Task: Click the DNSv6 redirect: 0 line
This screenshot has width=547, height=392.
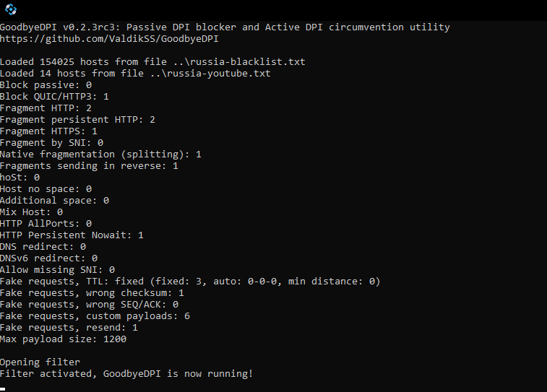Action: pyautogui.click(x=48, y=258)
